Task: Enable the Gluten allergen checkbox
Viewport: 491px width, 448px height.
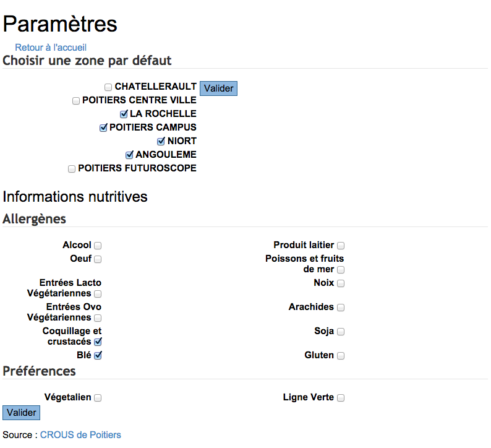Action: 341,356
